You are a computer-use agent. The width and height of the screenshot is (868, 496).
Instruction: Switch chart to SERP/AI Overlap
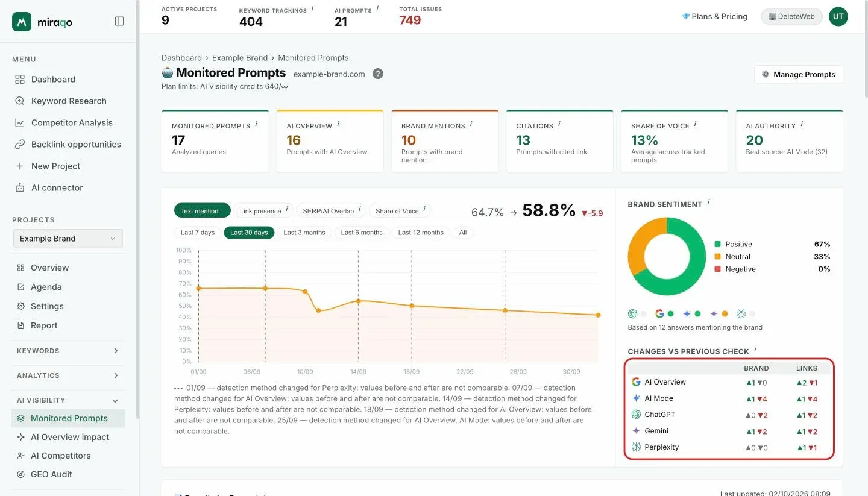point(332,210)
